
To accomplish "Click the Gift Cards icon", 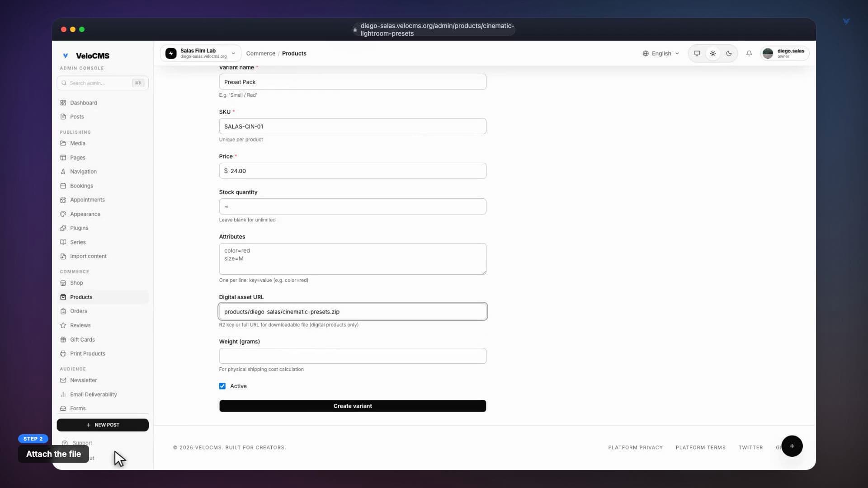I will pyautogui.click(x=63, y=340).
